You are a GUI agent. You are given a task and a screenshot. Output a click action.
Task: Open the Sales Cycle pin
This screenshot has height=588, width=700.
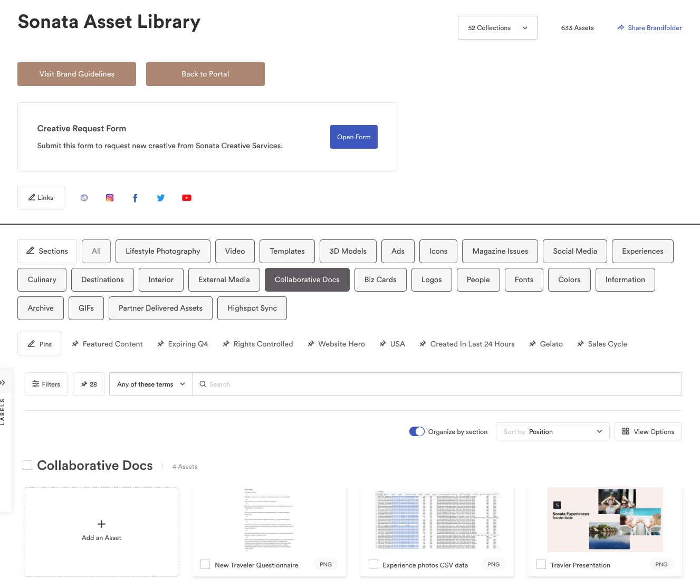602,344
